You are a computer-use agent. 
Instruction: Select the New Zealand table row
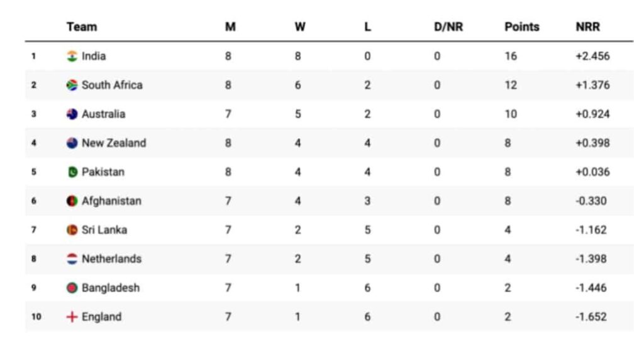point(329,143)
